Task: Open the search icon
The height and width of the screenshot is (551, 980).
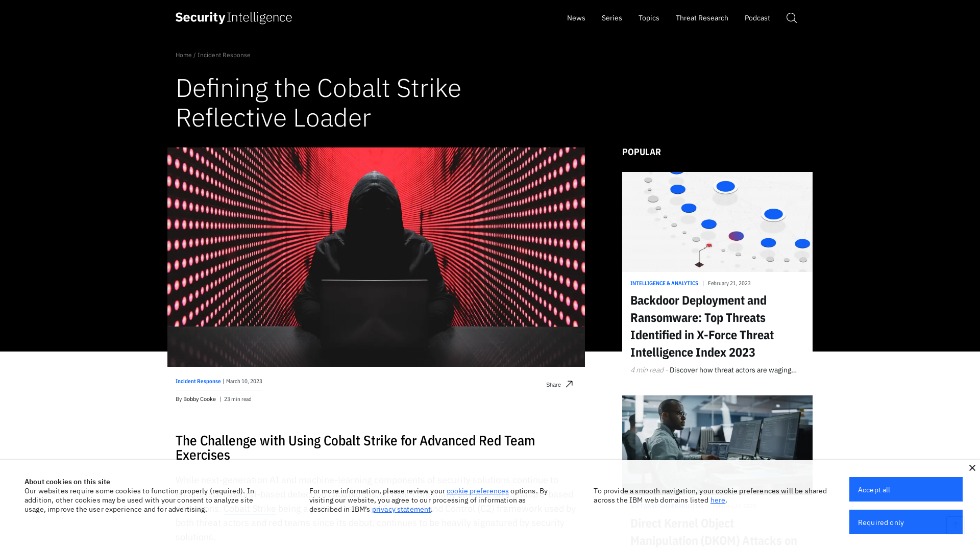Action: pyautogui.click(x=792, y=17)
